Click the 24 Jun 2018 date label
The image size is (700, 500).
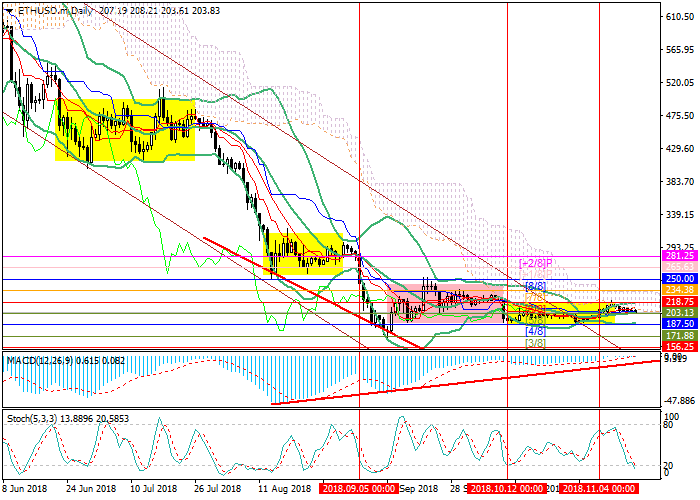tap(91, 489)
